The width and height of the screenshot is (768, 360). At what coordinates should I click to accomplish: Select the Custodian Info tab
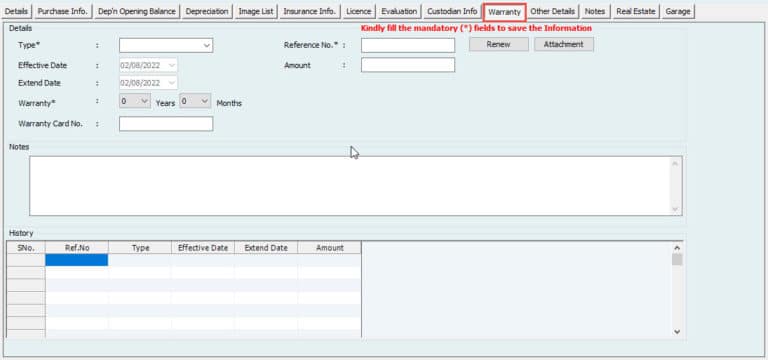[x=452, y=11]
